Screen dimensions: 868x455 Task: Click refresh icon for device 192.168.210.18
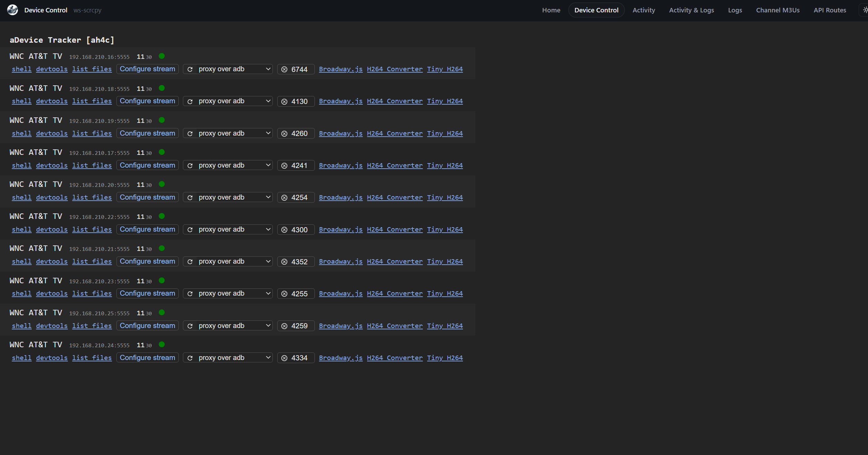[190, 102]
